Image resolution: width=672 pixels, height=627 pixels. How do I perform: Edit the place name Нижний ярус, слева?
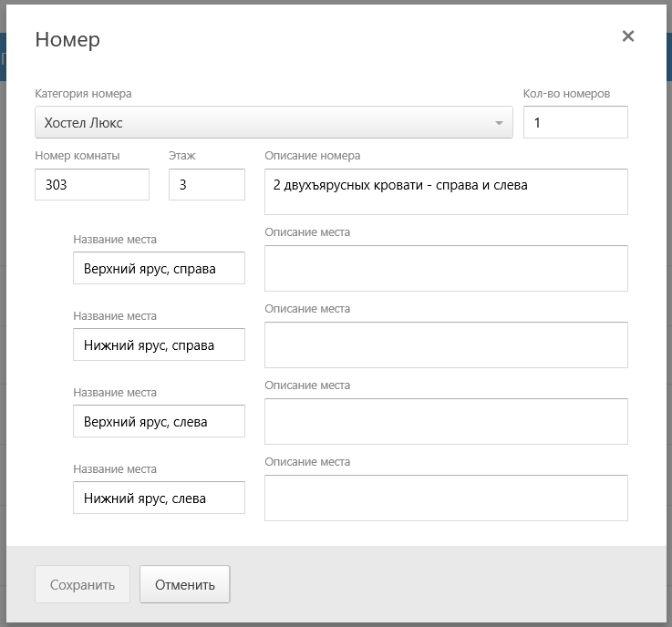tap(159, 499)
